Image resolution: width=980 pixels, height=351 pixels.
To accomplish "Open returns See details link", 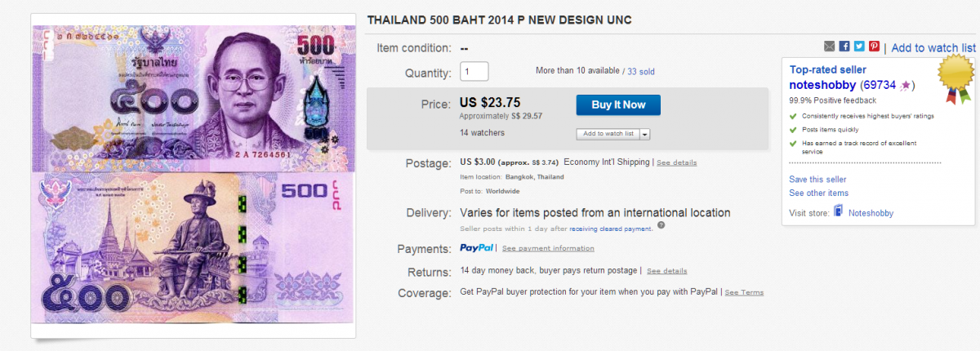I will (x=666, y=271).
